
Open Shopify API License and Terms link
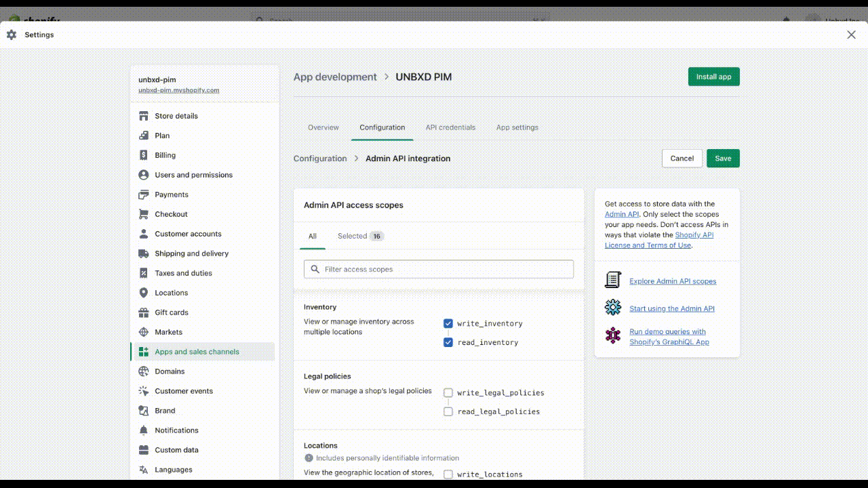click(659, 240)
